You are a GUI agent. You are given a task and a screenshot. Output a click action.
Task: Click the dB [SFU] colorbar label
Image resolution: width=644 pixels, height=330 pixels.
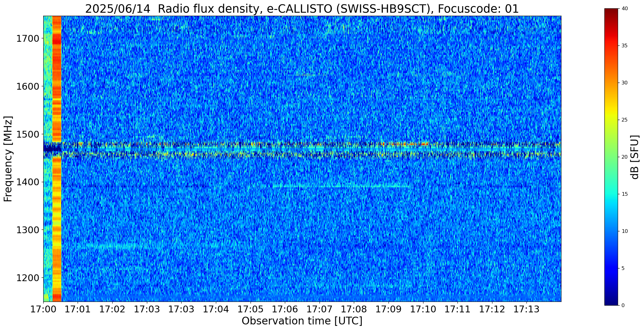coord(635,157)
